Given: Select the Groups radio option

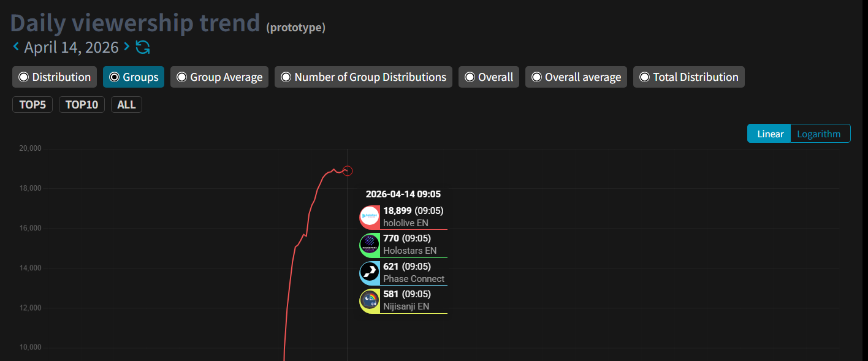Looking at the screenshot, I should tap(134, 77).
